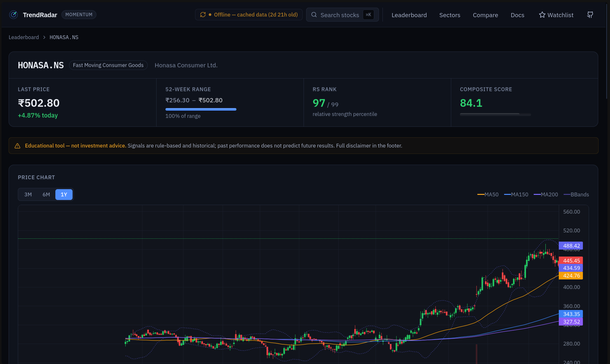Screen dimensions: 610x364
Task: Click the warning triangle in disclaimer banner
Action: tap(18, 146)
